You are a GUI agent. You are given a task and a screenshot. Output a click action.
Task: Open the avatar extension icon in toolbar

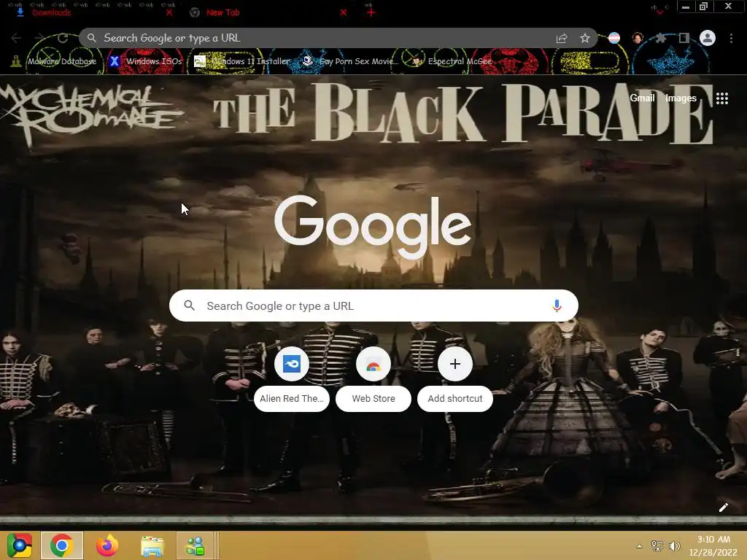pos(638,38)
